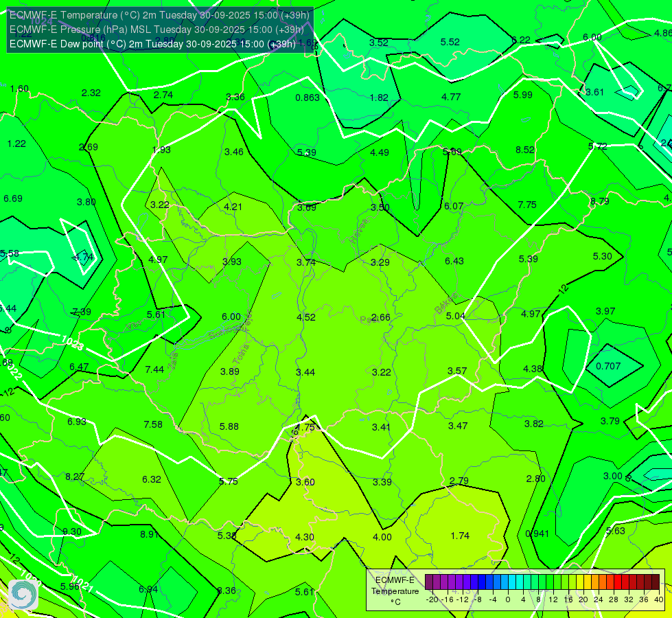672x618 pixels.
Task: Click the dew point value 6.32
Action: [x=152, y=479]
